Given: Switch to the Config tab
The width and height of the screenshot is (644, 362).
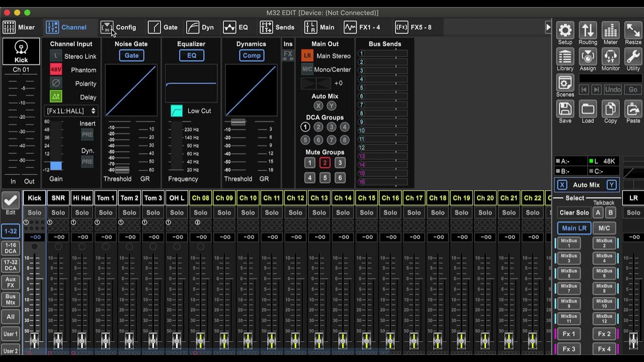Looking at the screenshot, I should point(119,27).
